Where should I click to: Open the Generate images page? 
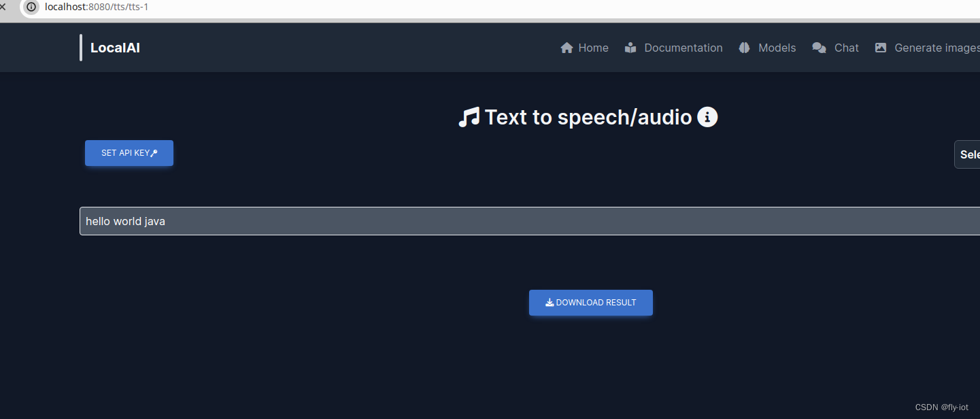(927, 48)
